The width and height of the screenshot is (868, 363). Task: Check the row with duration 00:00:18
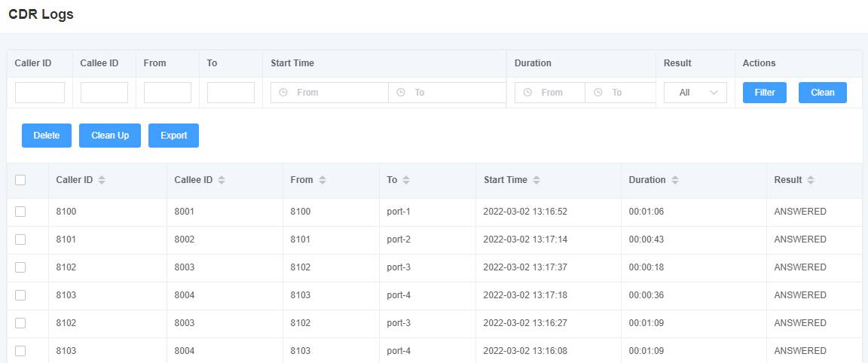[20, 267]
